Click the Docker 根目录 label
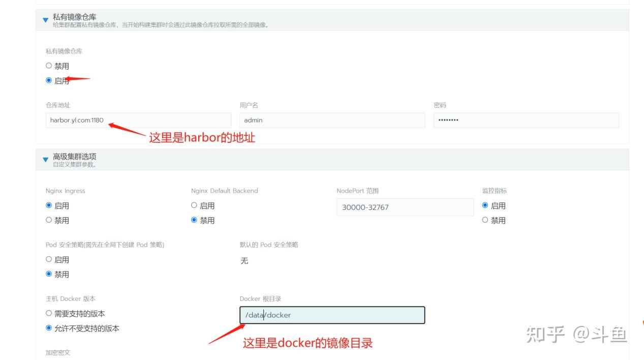Viewport: 644px width, 360px height. 260,298
